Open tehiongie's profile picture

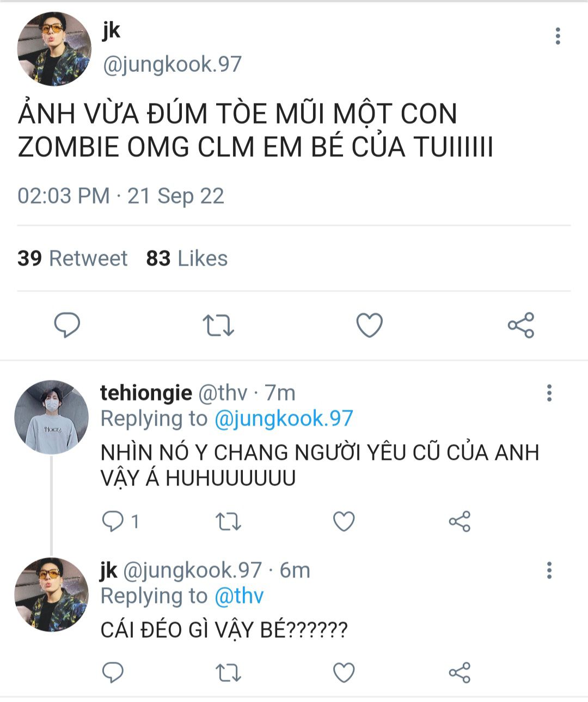coord(51,417)
